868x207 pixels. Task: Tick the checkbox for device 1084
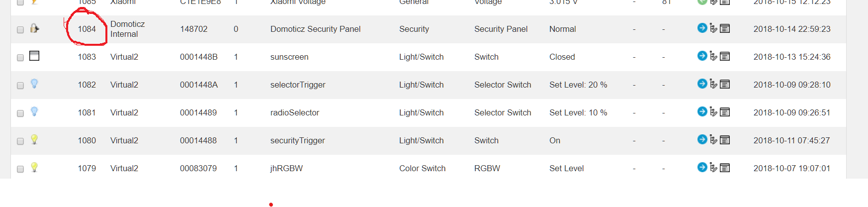click(x=20, y=30)
